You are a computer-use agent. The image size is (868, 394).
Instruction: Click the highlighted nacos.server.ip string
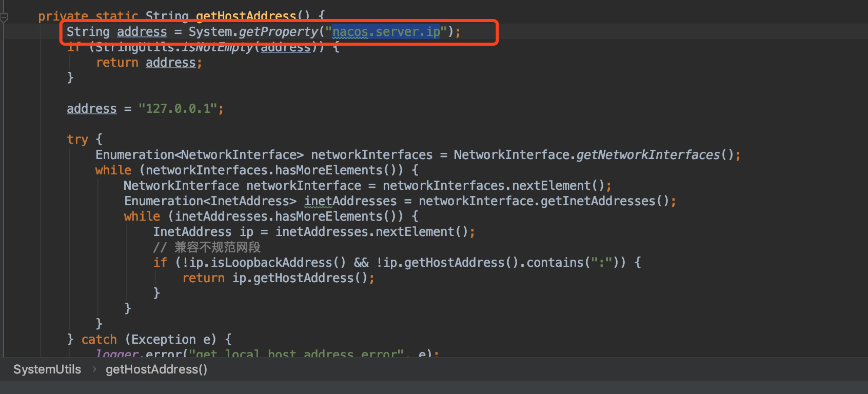click(x=386, y=32)
